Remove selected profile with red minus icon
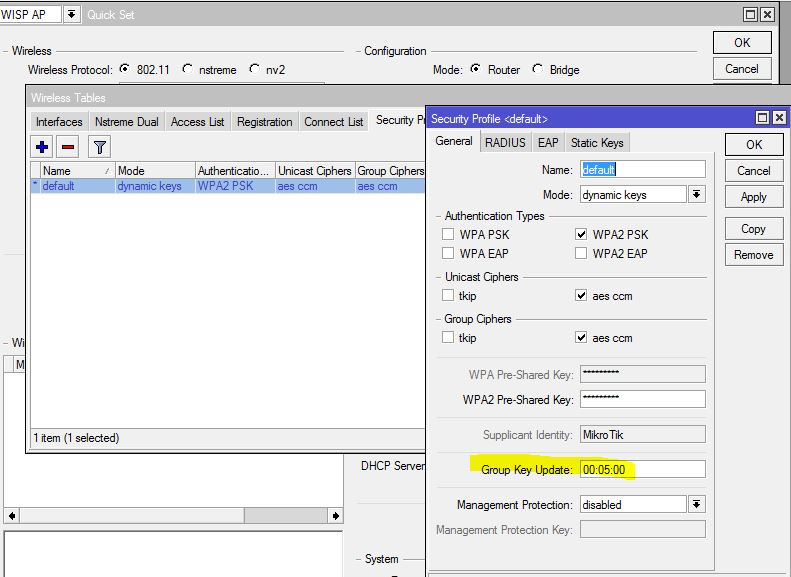The image size is (791, 577). (x=68, y=147)
